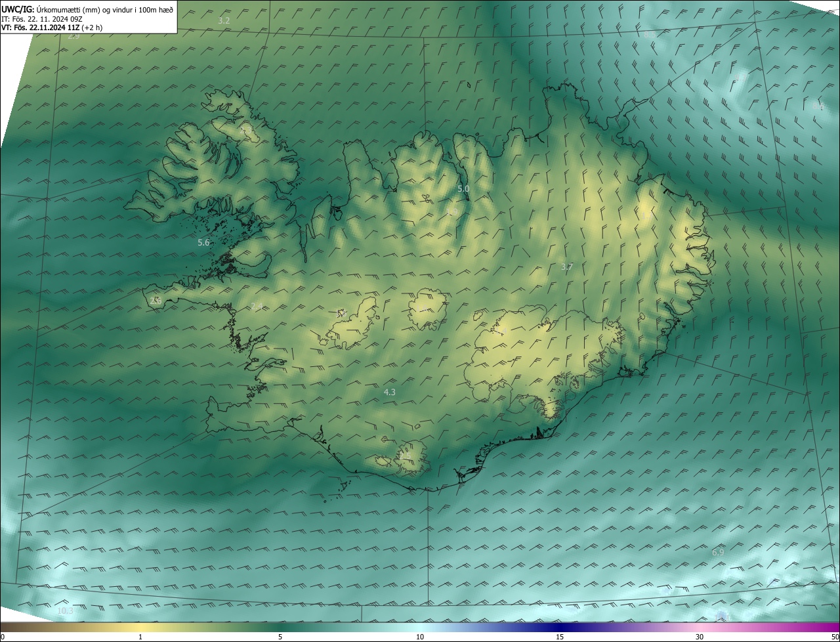Click the map value label '3.2'
840x642 pixels.
[x=224, y=20]
